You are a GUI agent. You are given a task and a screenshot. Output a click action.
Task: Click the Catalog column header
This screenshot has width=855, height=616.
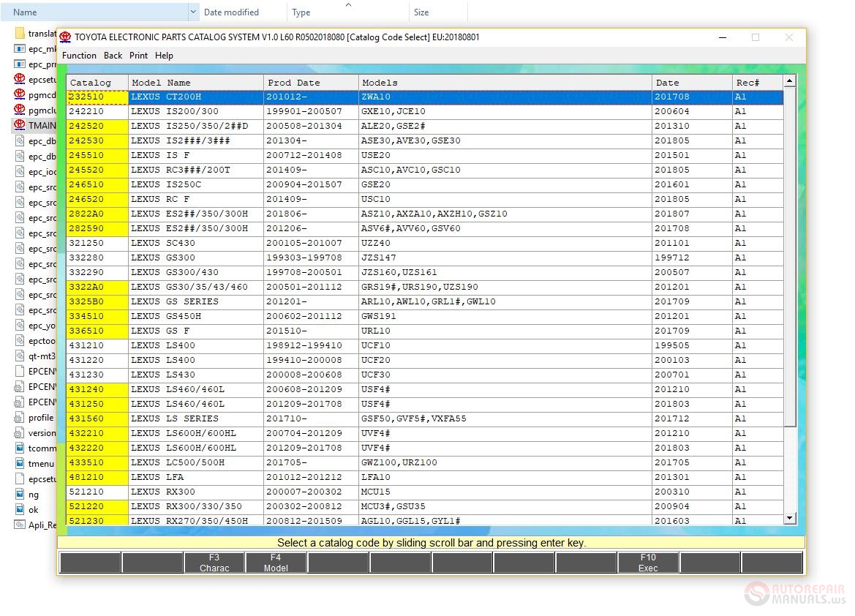[97, 83]
